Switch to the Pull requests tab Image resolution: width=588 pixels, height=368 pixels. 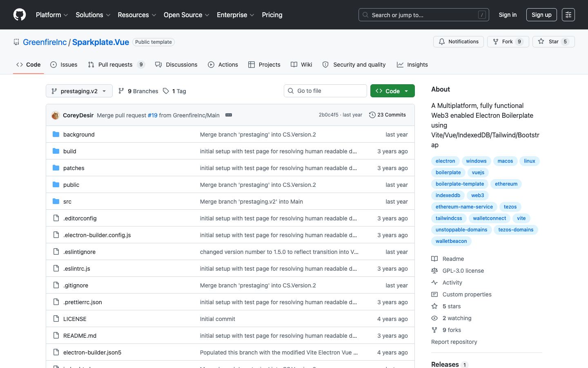tap(116, 65)
